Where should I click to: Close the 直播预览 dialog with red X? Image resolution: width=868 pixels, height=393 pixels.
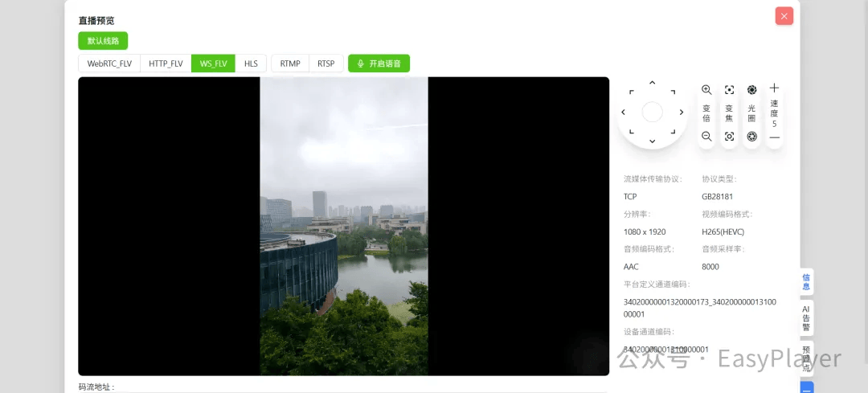(784, 16)
